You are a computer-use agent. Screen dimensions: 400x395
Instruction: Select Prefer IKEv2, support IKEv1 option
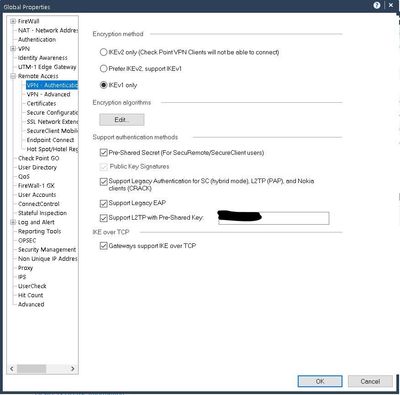click(x=104, y=69)
